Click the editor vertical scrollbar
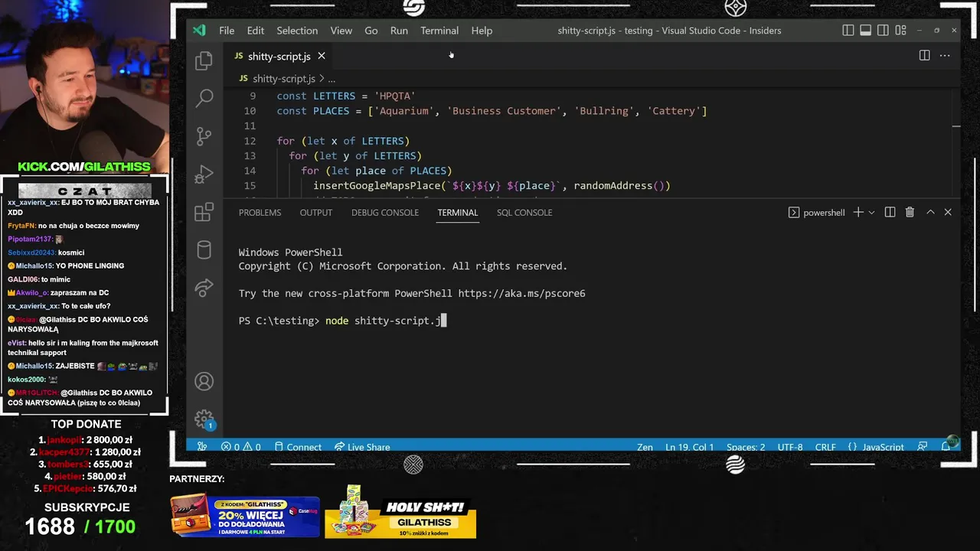Viewport: 980px width, 551px height. [x=956, y=143]
